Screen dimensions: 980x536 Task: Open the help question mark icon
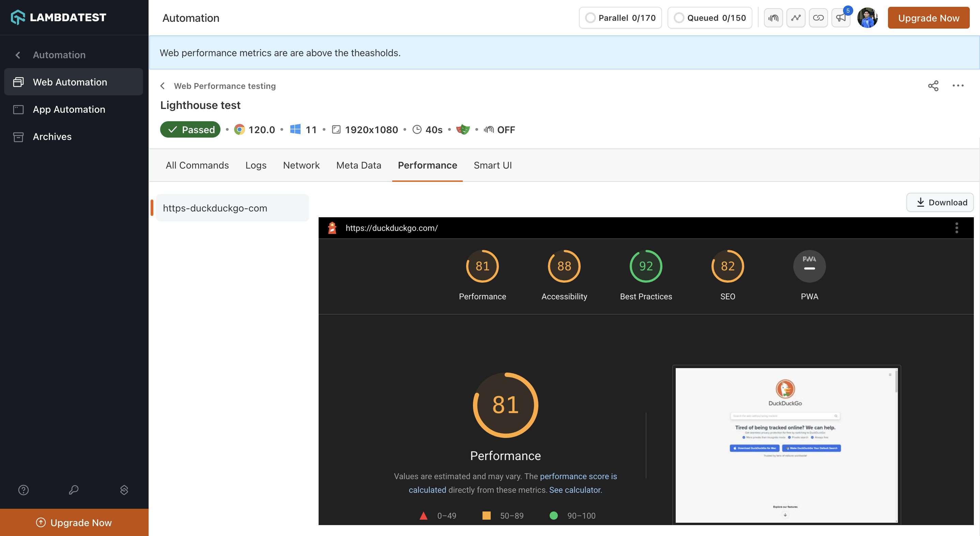click(x=24, y=490)
